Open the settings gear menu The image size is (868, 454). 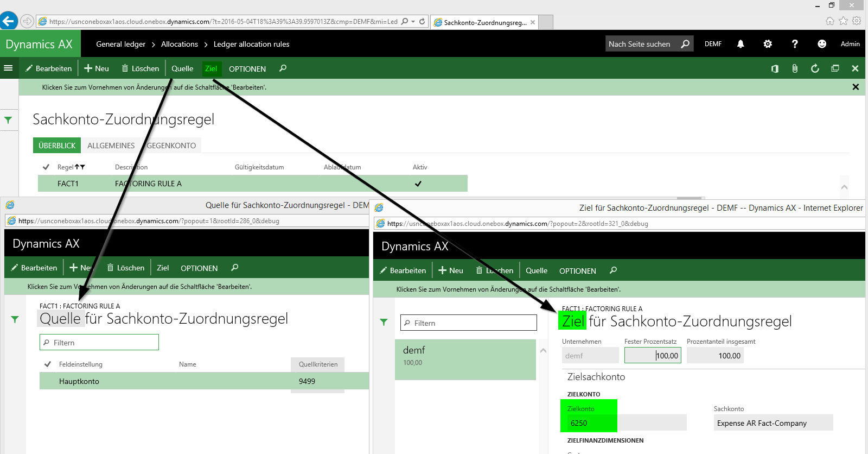pyautogui.click(x=768, y=44)
